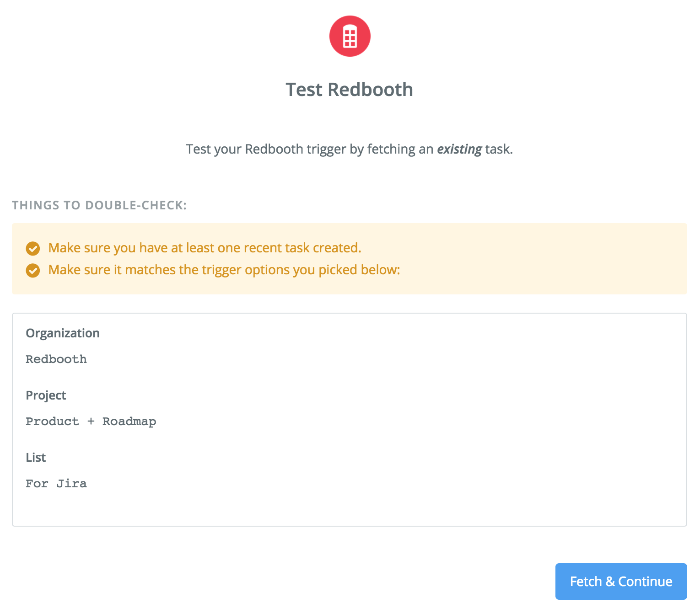700x608 pixels.
Task: Click the Fetch & Continue button
Action: 621,581
